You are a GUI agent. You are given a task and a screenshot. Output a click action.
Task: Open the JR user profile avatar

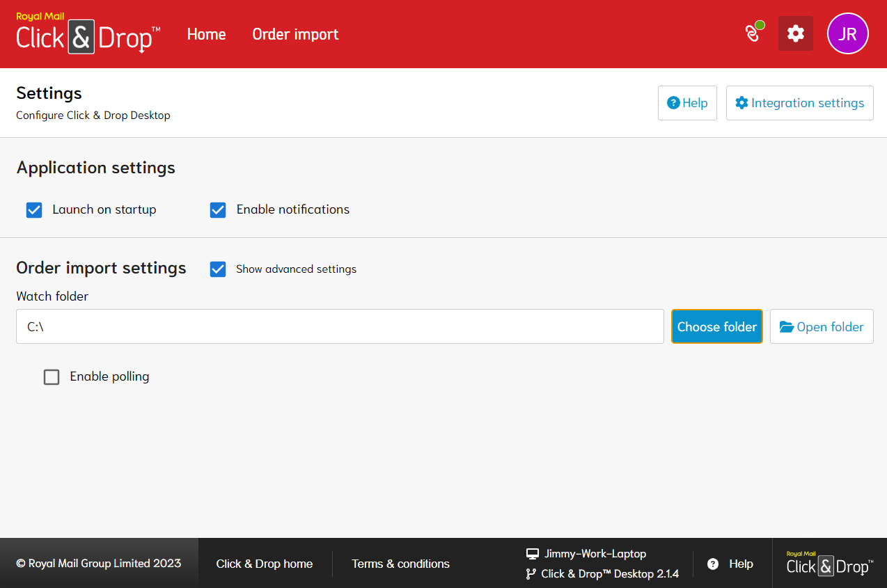tap(847, 33)
